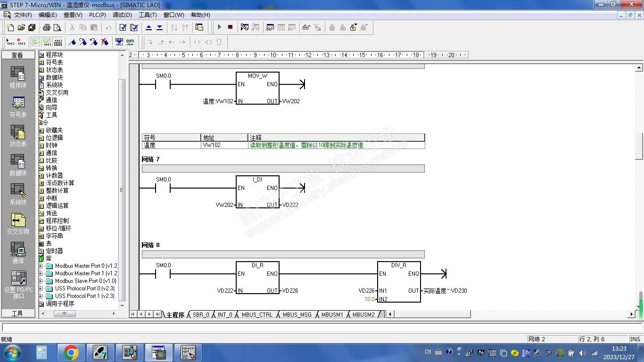Toggle POU comments display button
Viewport: 644px width, 362px height.
coord(36,42)
